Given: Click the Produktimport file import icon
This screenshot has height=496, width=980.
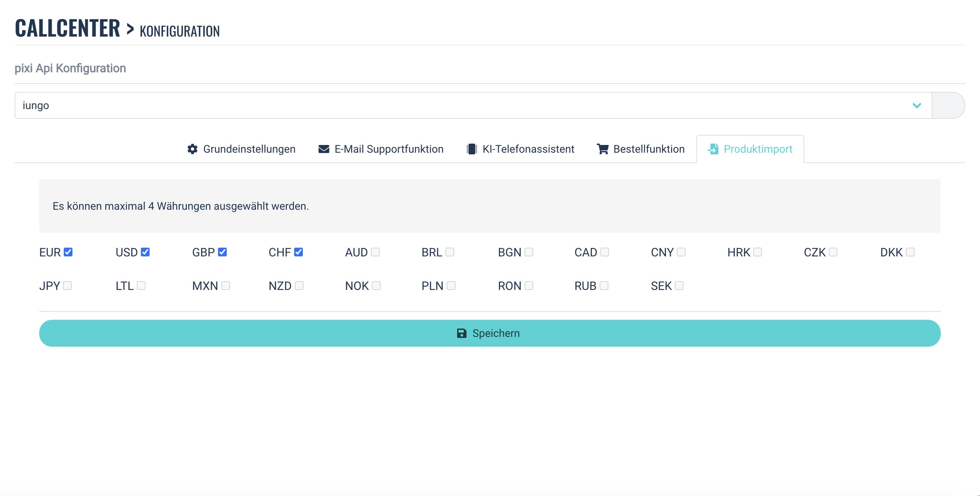Looking at the screenshot, I should point(713,149).
